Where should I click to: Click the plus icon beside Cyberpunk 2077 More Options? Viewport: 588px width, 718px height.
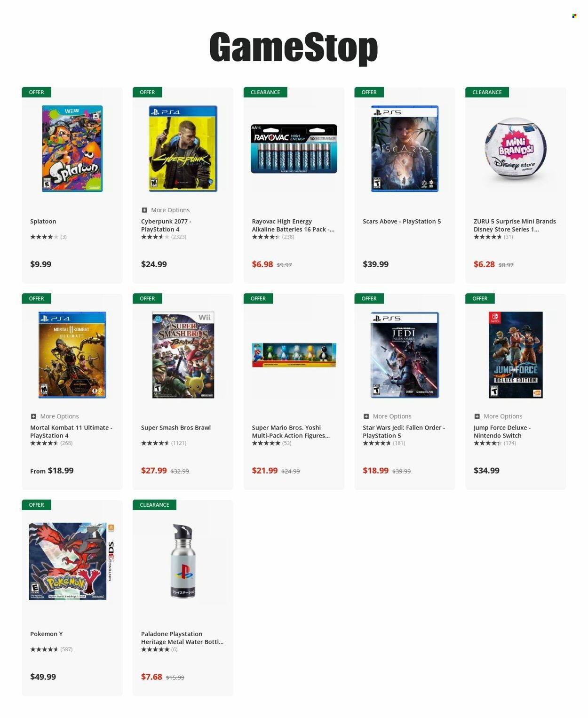pos(144,210)
